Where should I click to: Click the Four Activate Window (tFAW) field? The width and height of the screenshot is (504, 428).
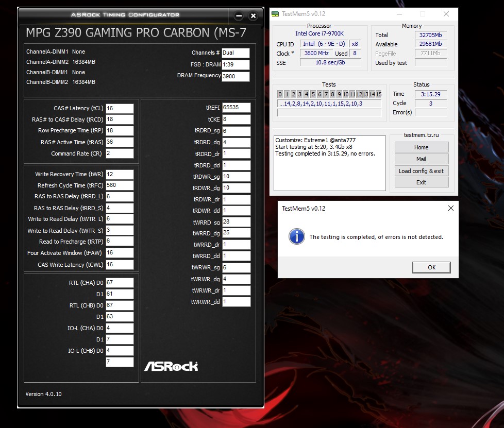(120, 253)
